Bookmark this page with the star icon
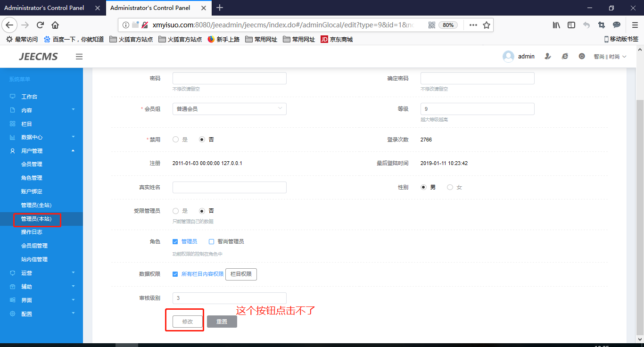 pyautogui.click(x=487, y=25)
